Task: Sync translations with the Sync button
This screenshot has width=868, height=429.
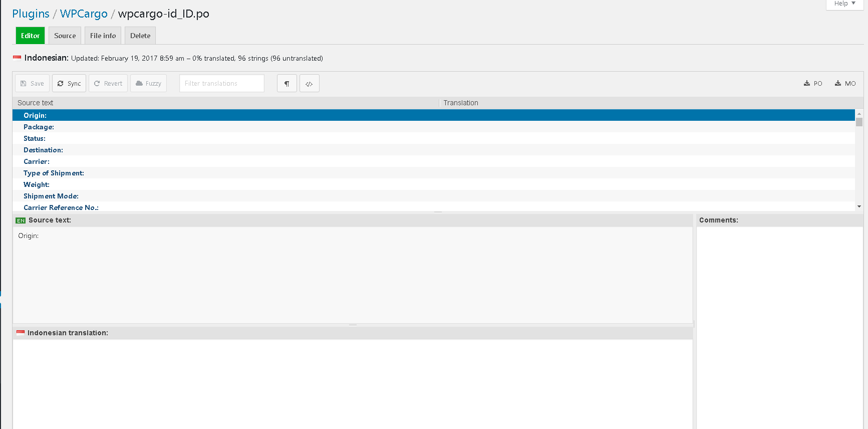Action: point(69,83)
